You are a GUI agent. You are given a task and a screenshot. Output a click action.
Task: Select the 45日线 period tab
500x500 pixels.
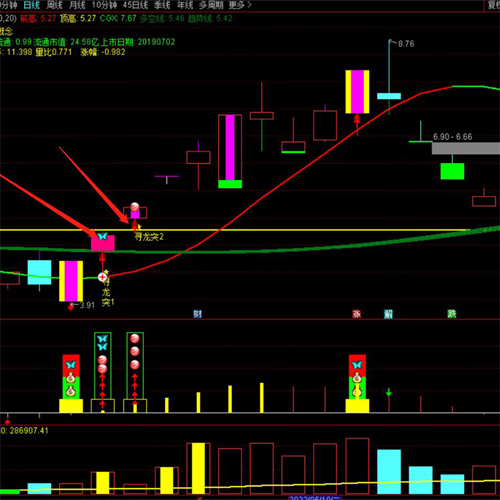coord(135,5)
